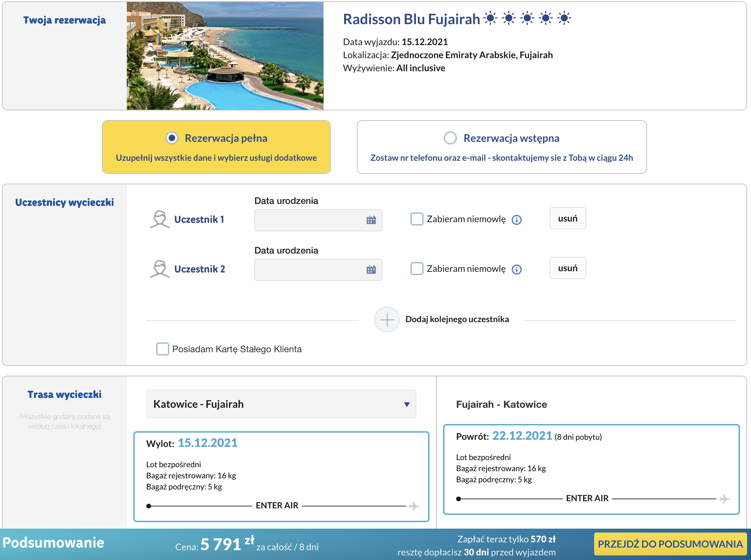Screen dimensions: 751x560
Task: Click airplane icon on outbound flight line
Action: click(414, 506)
